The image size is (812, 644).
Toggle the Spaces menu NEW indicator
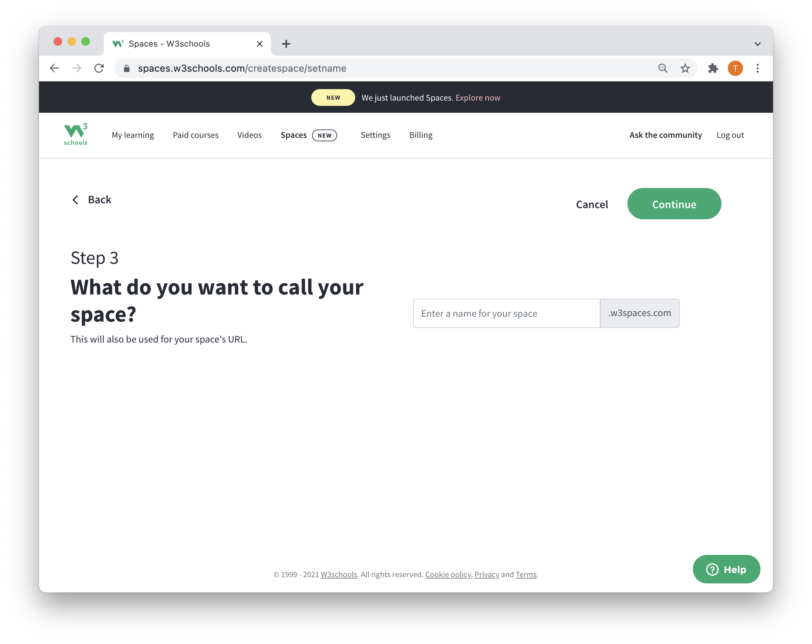pyautogui.click(x=324, y=134)
